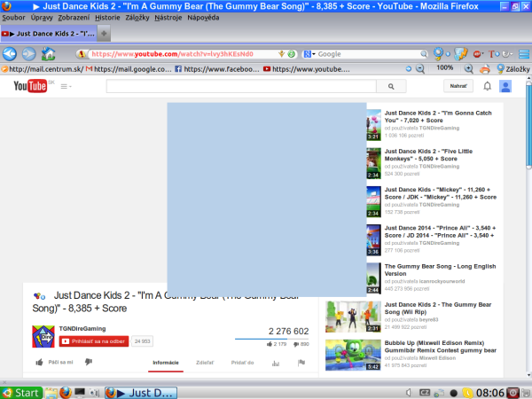Viewport: 532px width, 399px height.
Task: Open a new tab with the plus button
Action: coord(104,34)
